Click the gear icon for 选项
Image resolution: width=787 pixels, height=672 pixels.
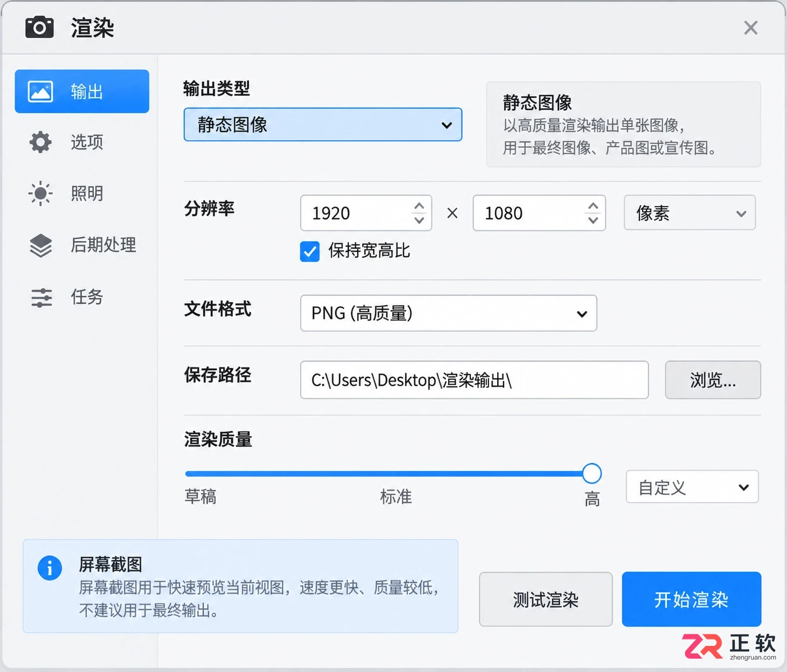pos(41,142)
